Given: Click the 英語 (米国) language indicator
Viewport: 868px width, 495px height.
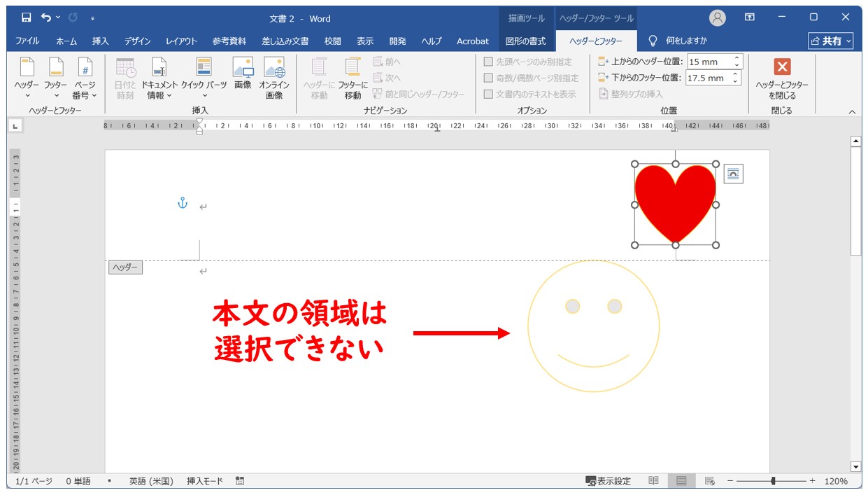Looking at the screenshot, I should 151,481.
